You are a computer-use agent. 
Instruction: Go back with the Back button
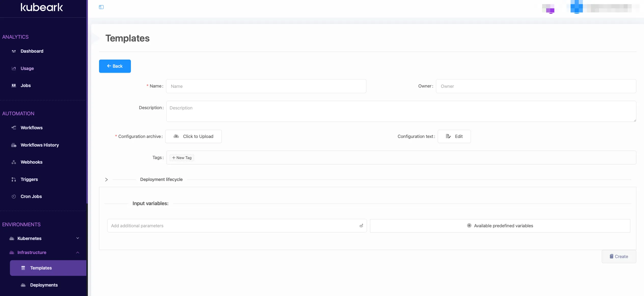115,66
